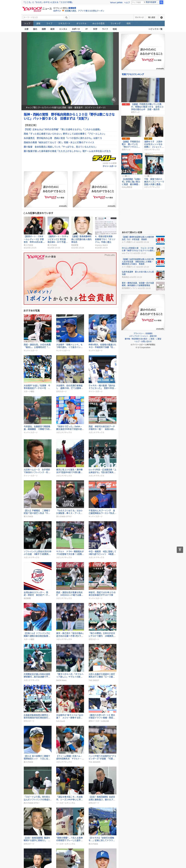Image resolution: width=186 pixels, height=868 pixels.
Task: Select the 国際 category
Action: click(44, 29)
